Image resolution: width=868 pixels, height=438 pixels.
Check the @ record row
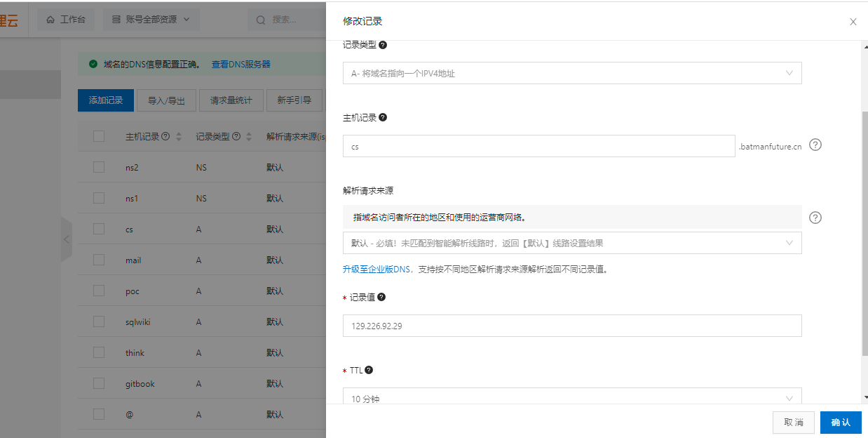(x=99, y=415)
